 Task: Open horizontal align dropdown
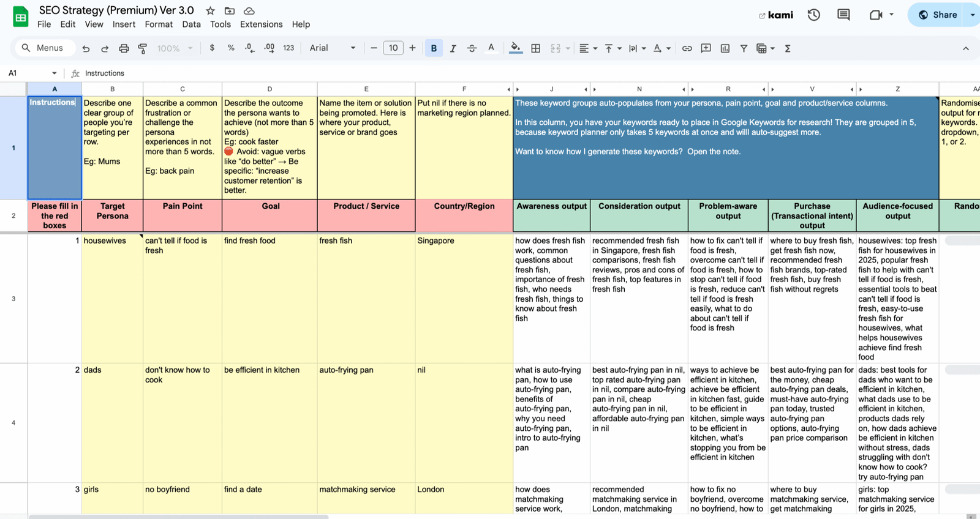[x=588, y=48]
